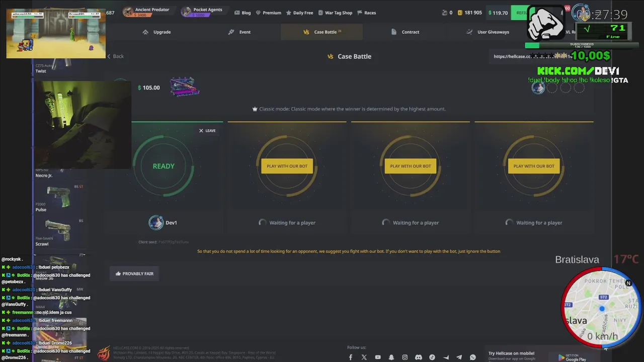Click the Five-SeveN Scrawl skin item
Screen dimensions: 644x362
59,232
